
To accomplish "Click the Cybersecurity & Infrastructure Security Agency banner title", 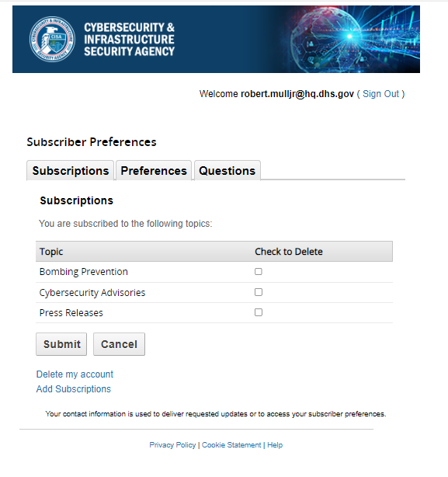I will (x=129, y=40).
